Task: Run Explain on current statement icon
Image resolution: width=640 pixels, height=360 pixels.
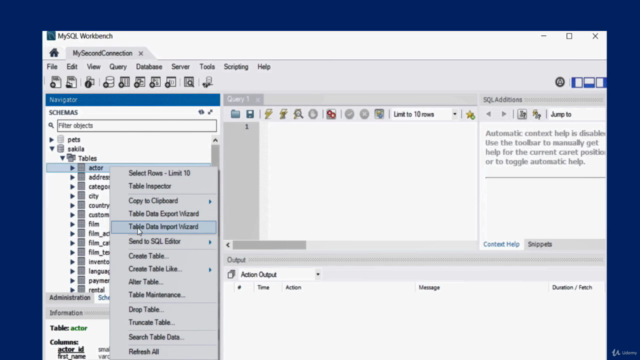Action: [x=298, y=114]
